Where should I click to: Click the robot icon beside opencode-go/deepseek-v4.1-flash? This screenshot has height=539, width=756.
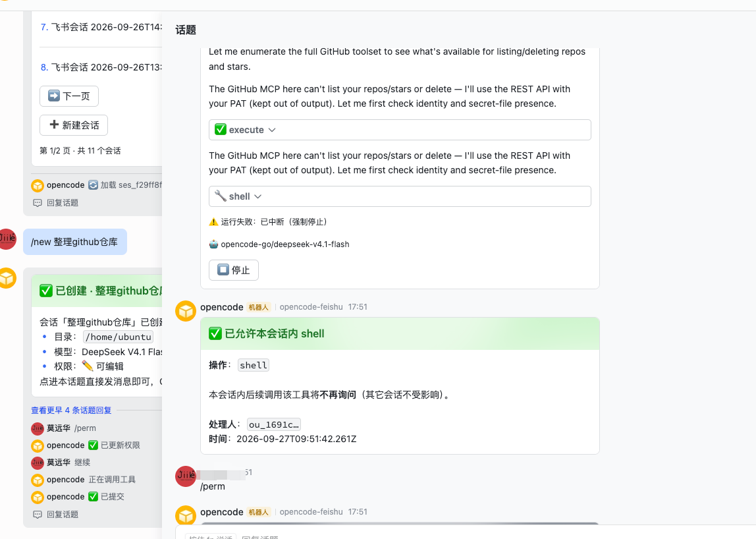click(x=213, y=244)
